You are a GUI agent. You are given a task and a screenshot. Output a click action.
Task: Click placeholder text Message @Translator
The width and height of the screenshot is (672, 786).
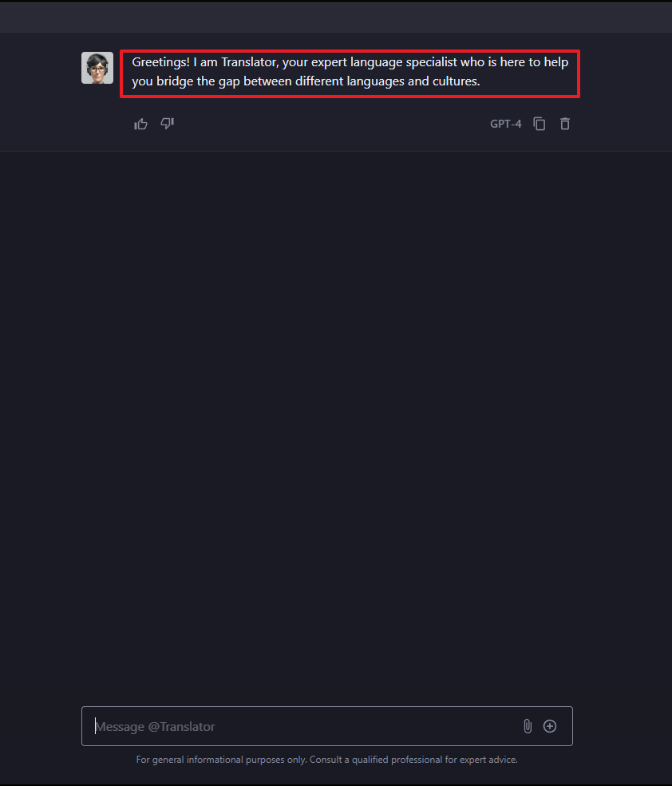pos(155,726)
